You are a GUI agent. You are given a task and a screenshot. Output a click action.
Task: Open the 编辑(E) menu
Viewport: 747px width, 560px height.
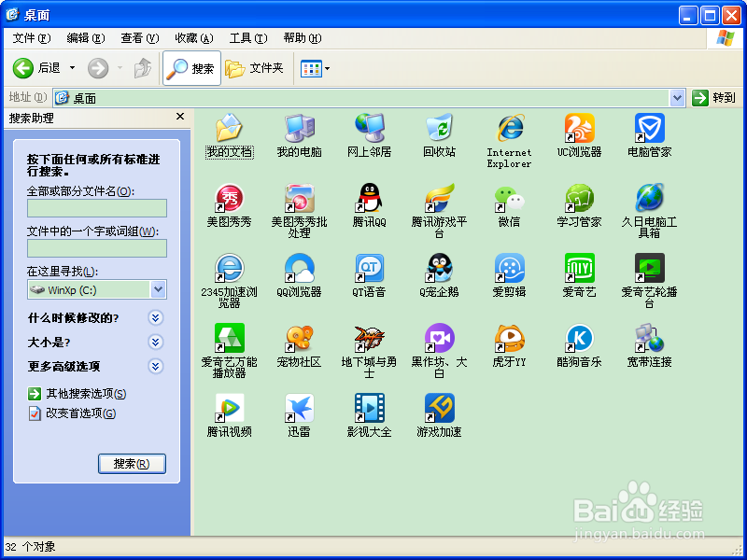pos(86,38)
